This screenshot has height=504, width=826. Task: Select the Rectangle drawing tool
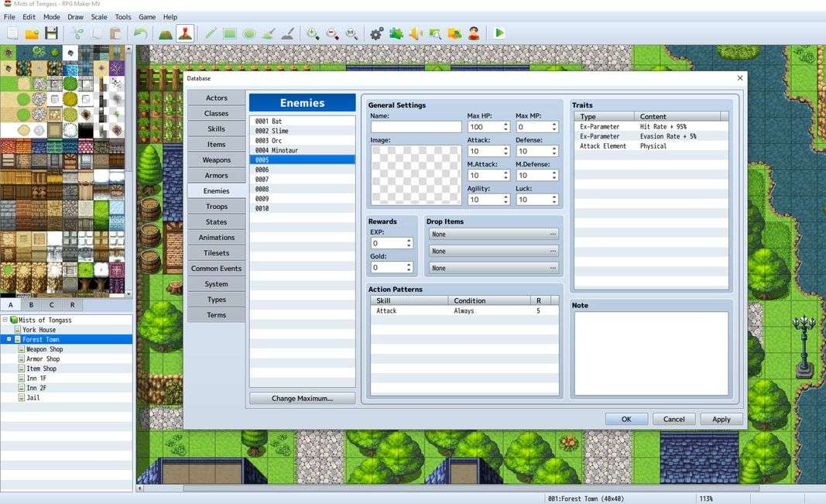(x=230, y=33)
